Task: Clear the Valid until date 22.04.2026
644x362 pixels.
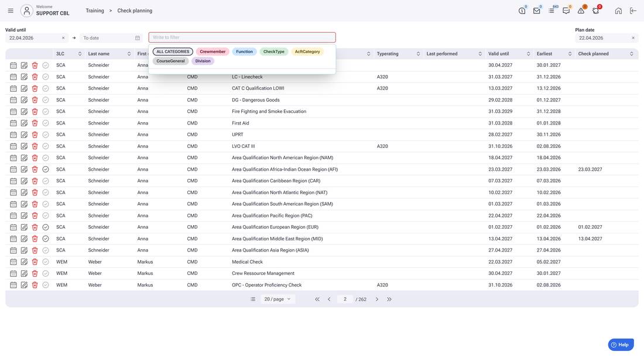Action: [63, 38]
